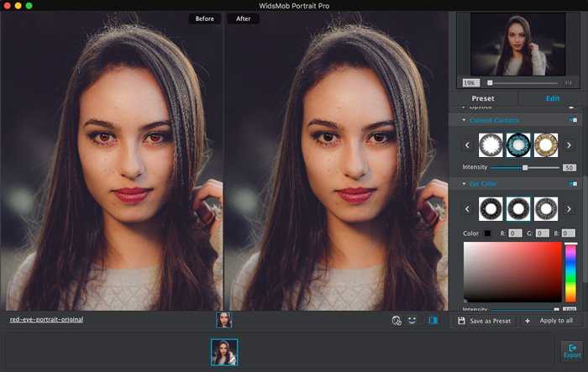Switch to the Edit tab
588x372 pixels.
click(x=553, y=98)
